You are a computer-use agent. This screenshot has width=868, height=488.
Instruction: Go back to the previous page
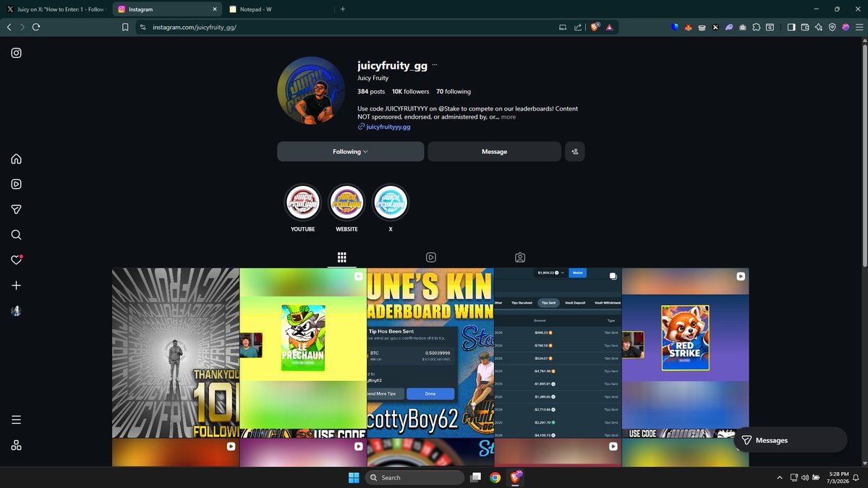click(9, 27)
